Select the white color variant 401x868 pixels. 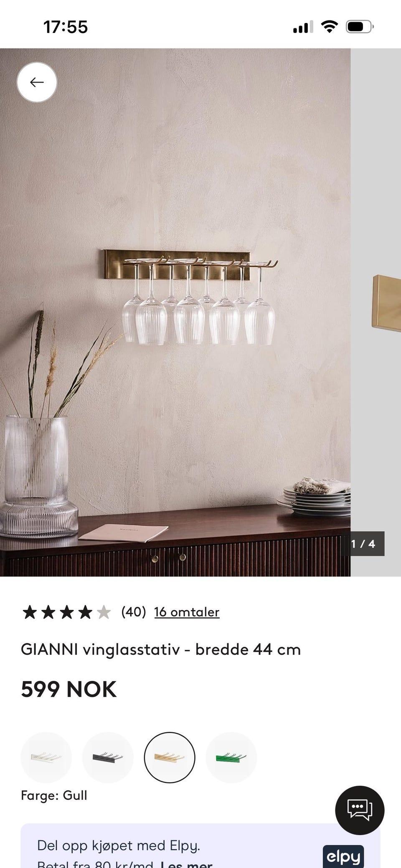coord(46,757)
